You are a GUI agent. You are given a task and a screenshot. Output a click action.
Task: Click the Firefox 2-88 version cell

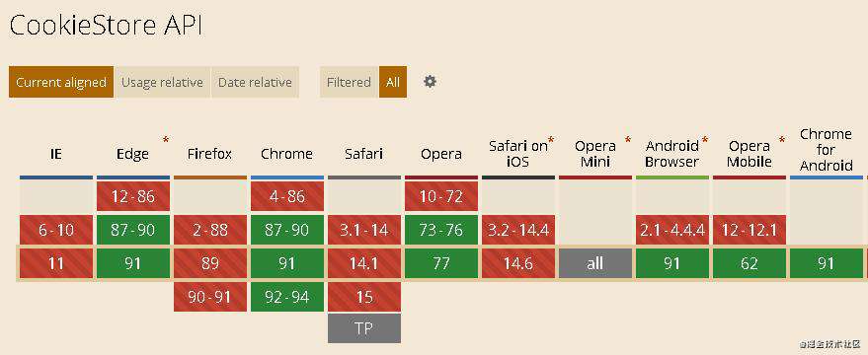tap(210, 230)
